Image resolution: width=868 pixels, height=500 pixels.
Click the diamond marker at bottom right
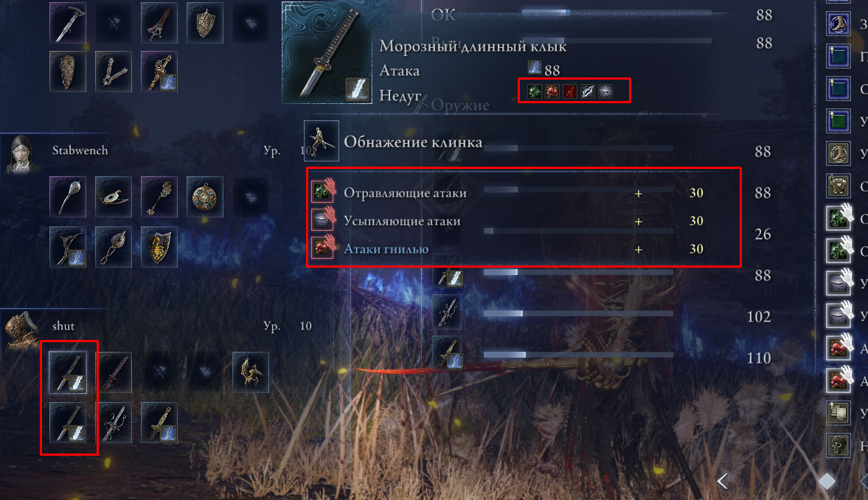point(827,481)
